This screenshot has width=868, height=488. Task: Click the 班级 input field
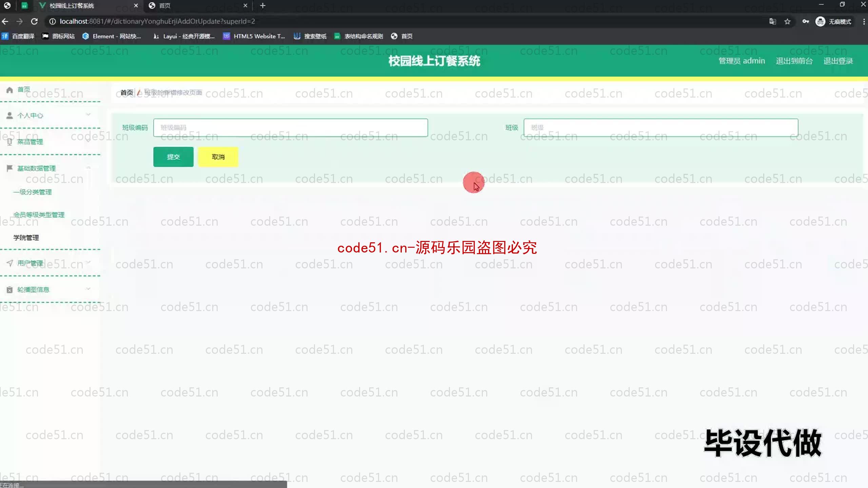coord(661,128)
